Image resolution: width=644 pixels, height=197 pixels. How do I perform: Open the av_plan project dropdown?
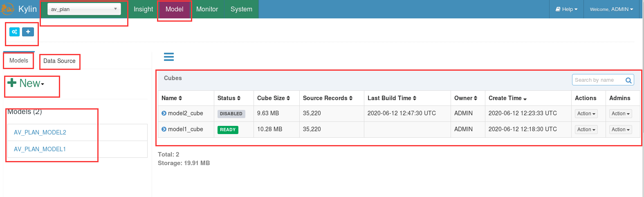coord(84,9)
